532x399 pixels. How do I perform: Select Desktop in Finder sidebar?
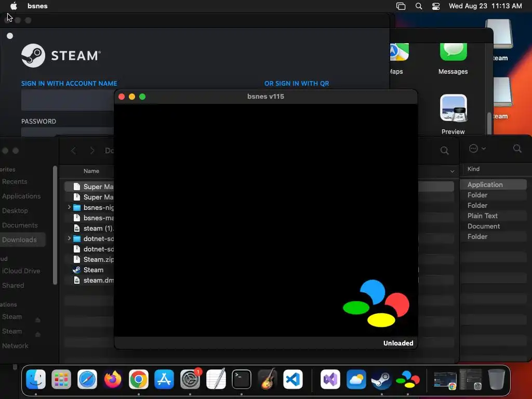click(x=15, y=211)
